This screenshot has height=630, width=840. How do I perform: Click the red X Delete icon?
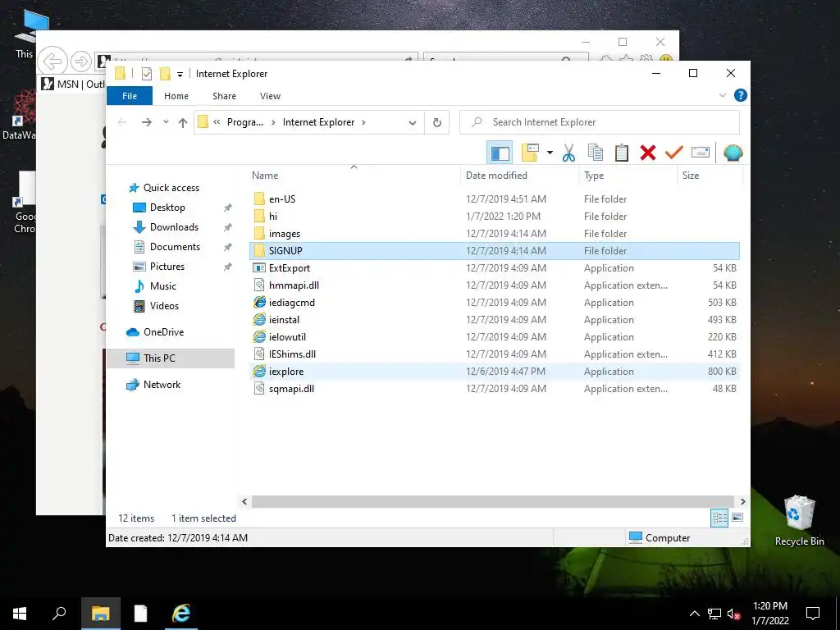(648, 153)
